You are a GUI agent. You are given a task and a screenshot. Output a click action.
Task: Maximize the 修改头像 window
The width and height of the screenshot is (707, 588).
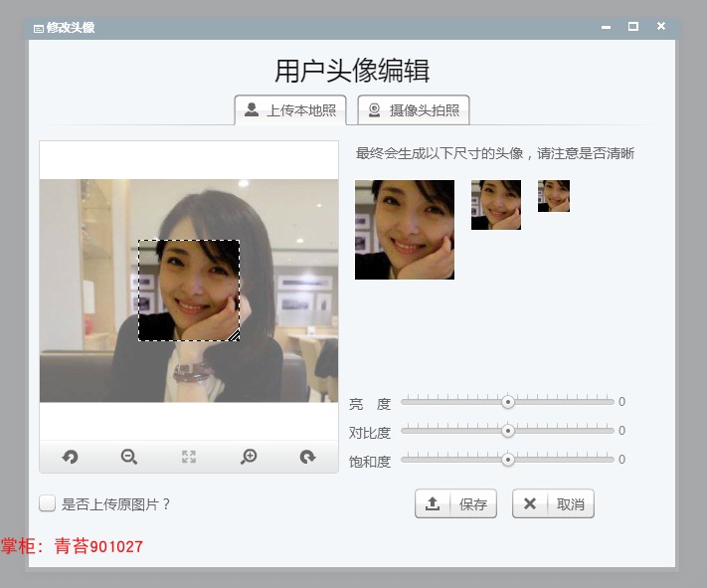point(633,27)
